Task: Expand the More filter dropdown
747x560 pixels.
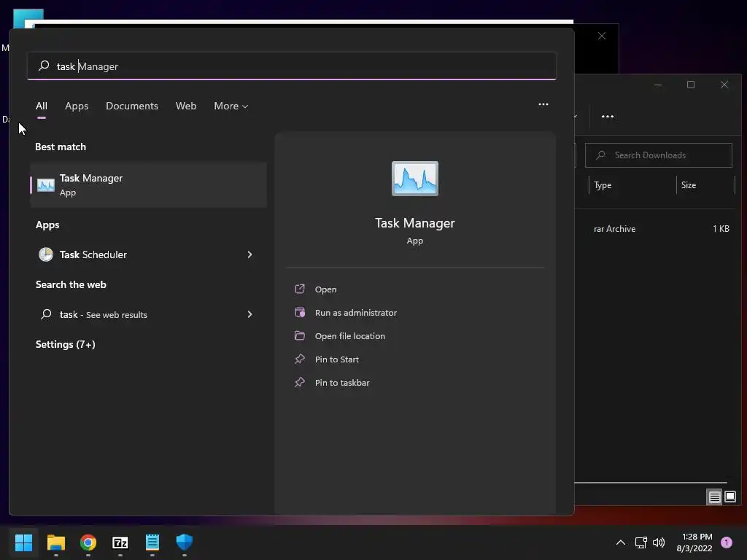Action: coord(231,106)
